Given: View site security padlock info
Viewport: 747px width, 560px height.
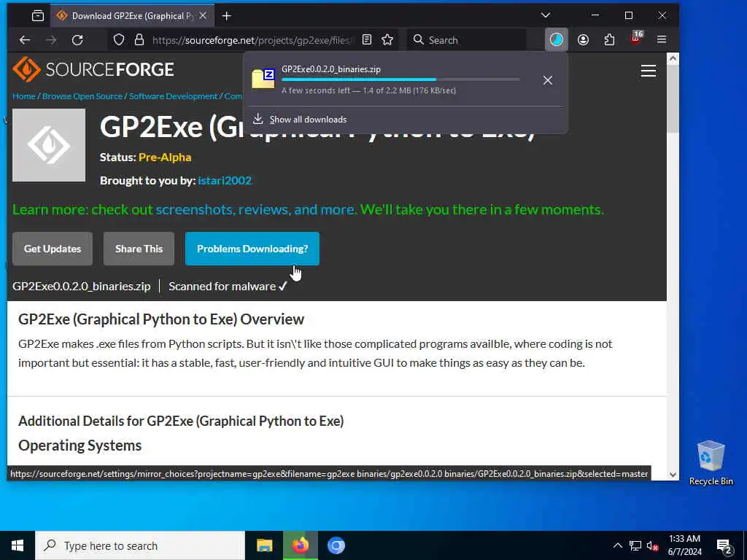Looking at the screenshot, I should coord(139,40).
